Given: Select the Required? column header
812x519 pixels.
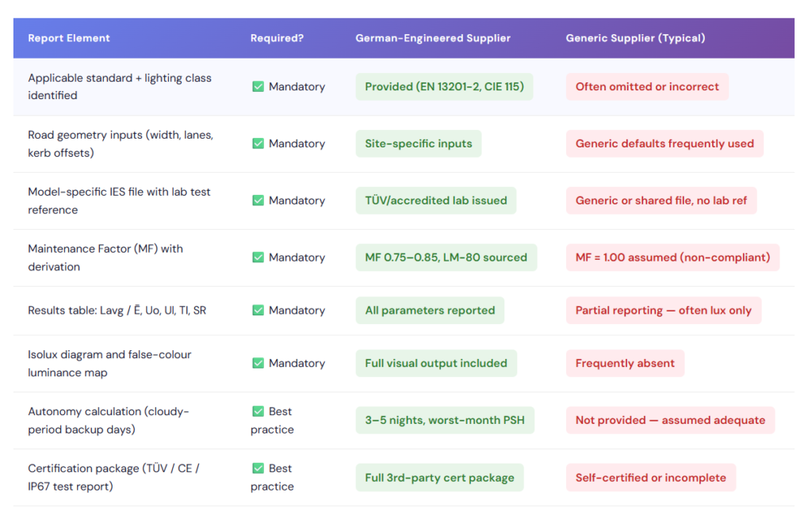Looking at the screenshot, I should point(277,38).
